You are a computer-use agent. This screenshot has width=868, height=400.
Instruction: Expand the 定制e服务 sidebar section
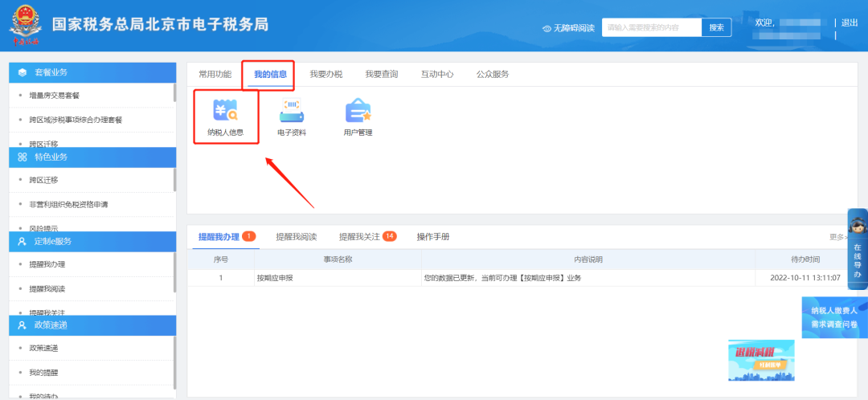[92, 241]
